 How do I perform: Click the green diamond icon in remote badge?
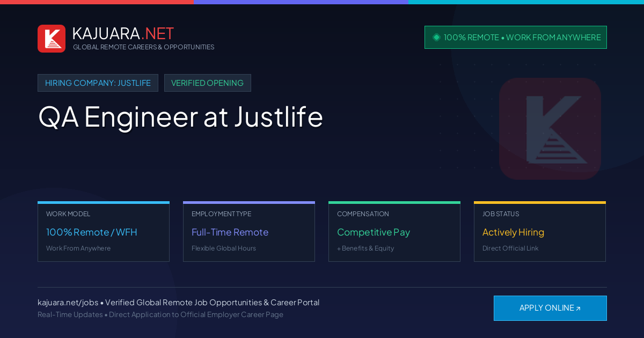(436, 38)
